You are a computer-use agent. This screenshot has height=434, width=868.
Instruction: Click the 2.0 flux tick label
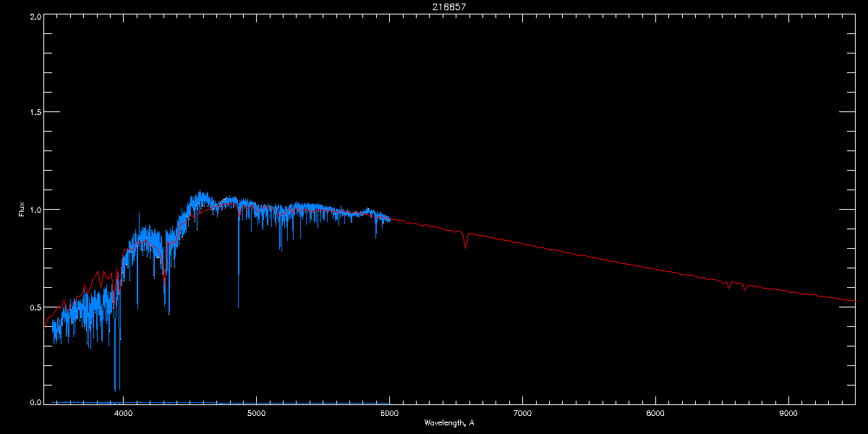tap(34, 16)
